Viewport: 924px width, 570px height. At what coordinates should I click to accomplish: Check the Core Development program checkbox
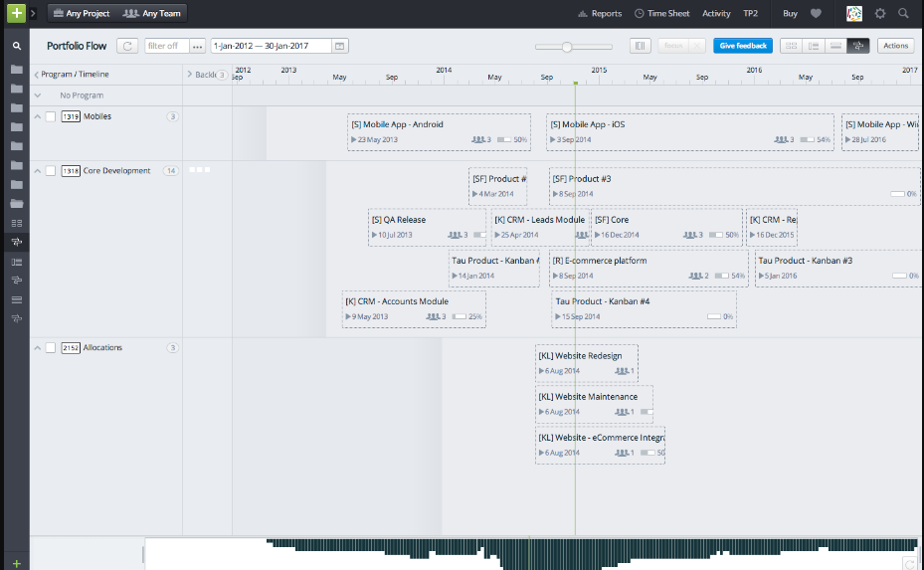point(51,171)
